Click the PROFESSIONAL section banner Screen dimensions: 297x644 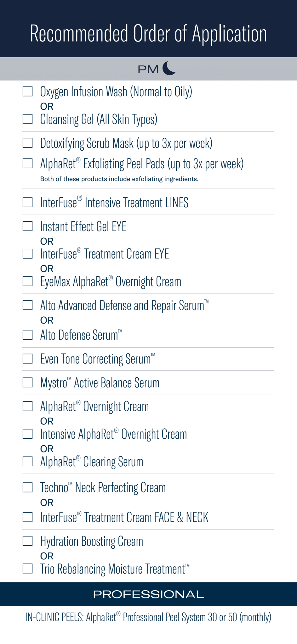point(148,594)
